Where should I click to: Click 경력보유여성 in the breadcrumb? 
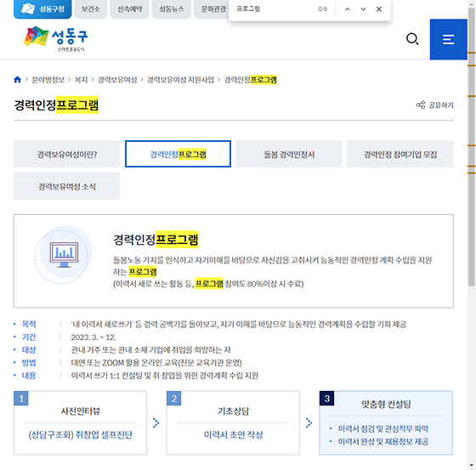[x=117, y=80]
